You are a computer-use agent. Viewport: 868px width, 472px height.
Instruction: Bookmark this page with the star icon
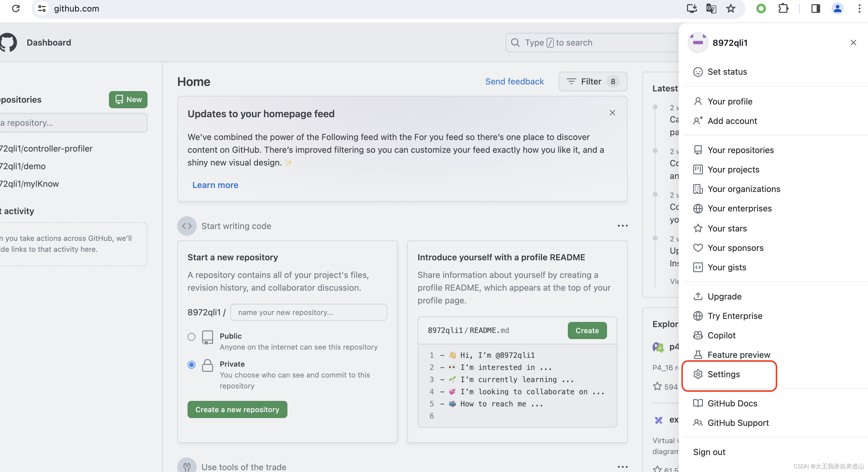[x=731, y=9]
